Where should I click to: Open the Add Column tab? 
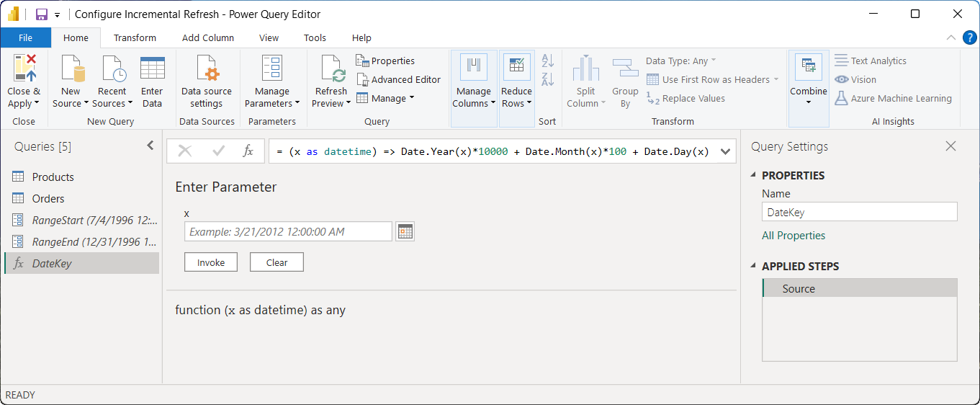click(x=207, y=37)
